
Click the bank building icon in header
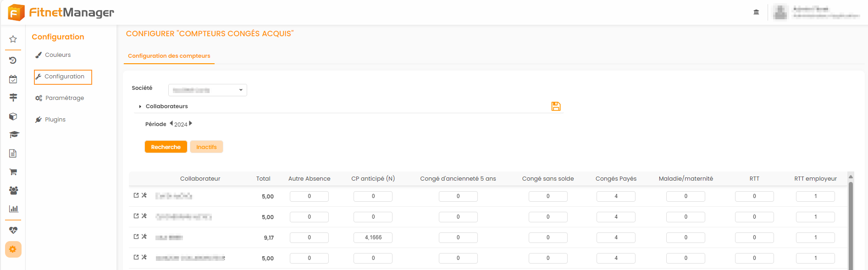[x=756, y=12]
